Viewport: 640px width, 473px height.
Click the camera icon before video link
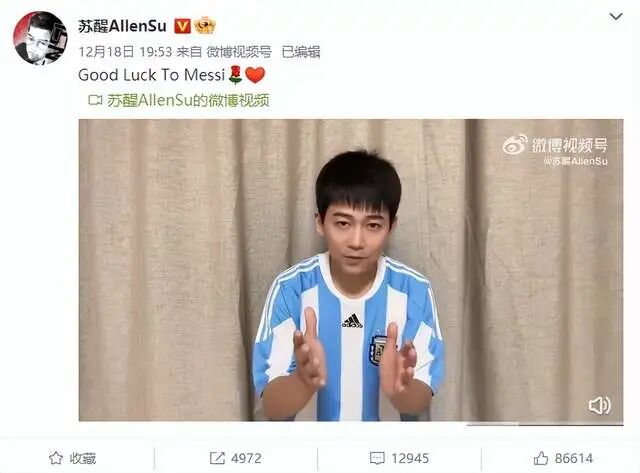[x=95, y=100]
